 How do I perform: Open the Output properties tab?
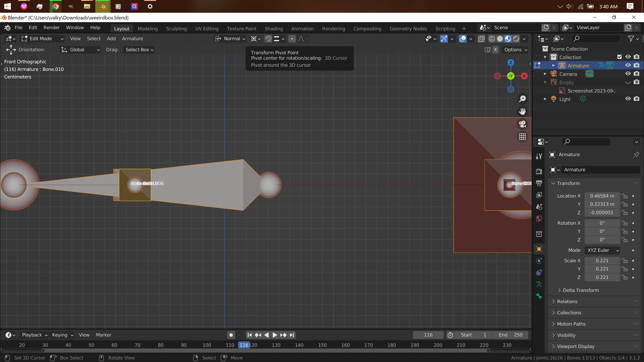click(539, 183)
